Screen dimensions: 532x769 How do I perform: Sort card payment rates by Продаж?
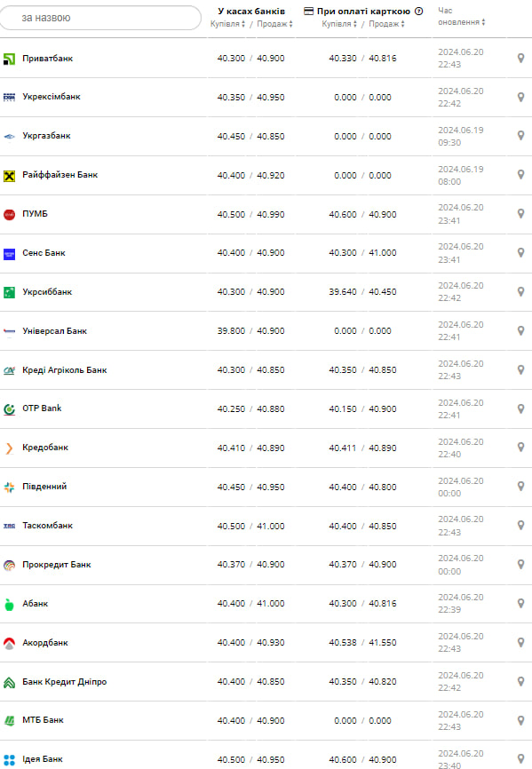386,24
